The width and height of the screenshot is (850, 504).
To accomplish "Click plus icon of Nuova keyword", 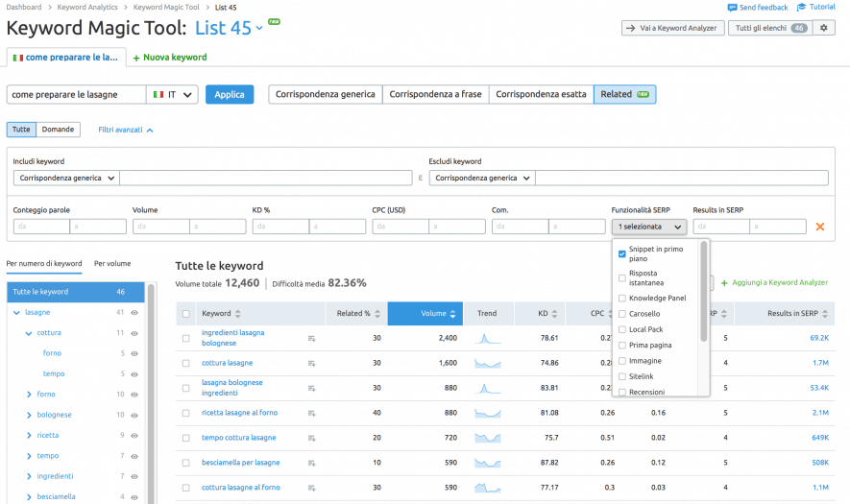I will click(136, 58).
